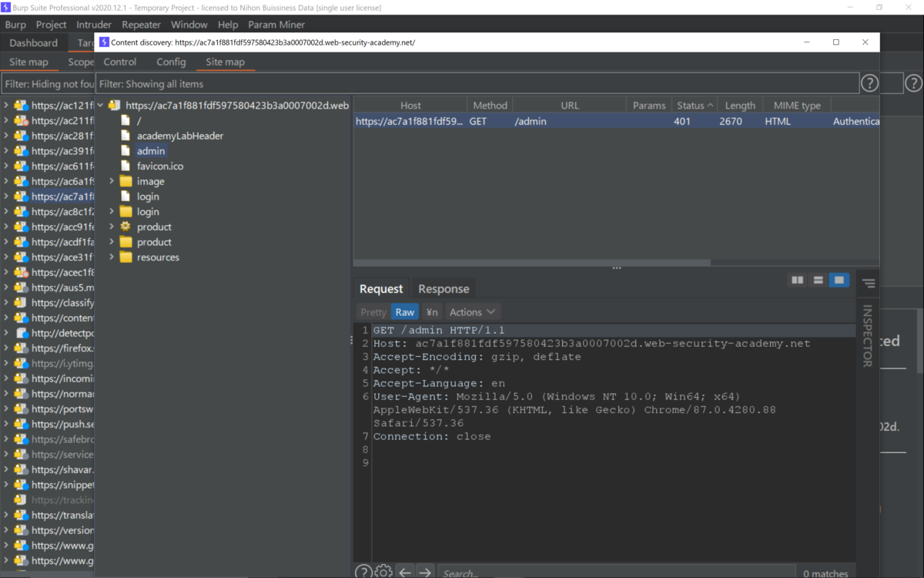Open the Intruder menu

click(94, 25)
